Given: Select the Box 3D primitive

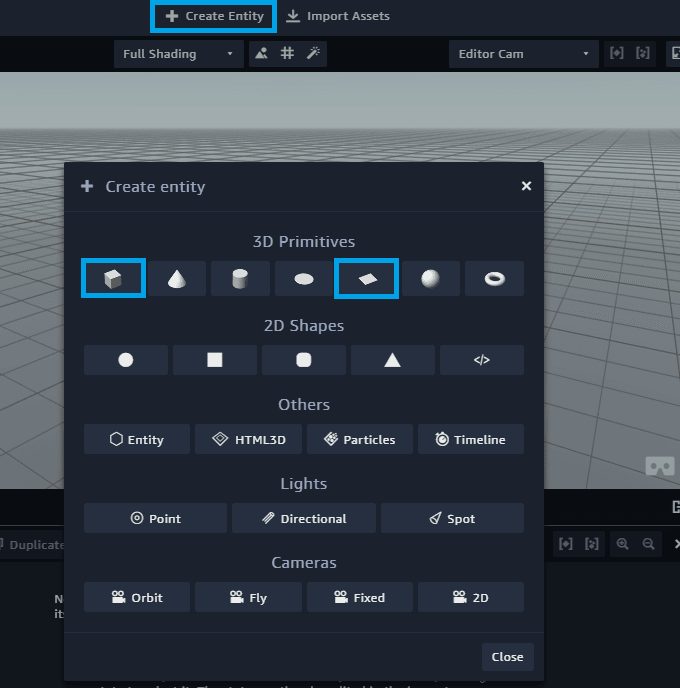Looking at the screenshot, I should point(113,278).
